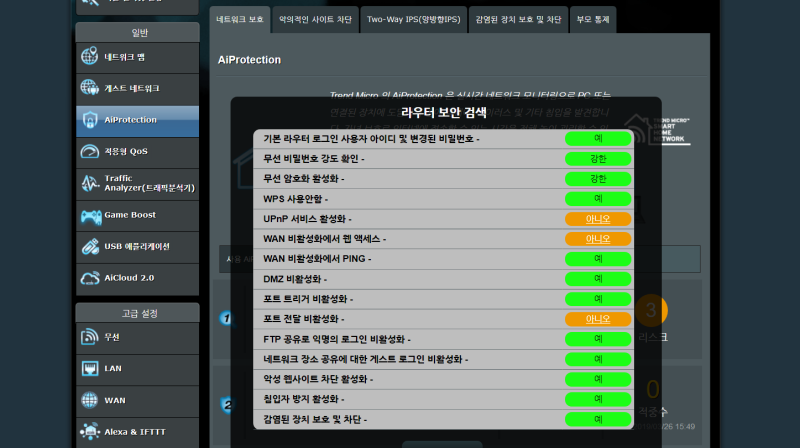The height and width of the screenshot is (448, 800).
Task: Click the 게스트 네트워크 icon in sidebar
Action: [90, 88]
